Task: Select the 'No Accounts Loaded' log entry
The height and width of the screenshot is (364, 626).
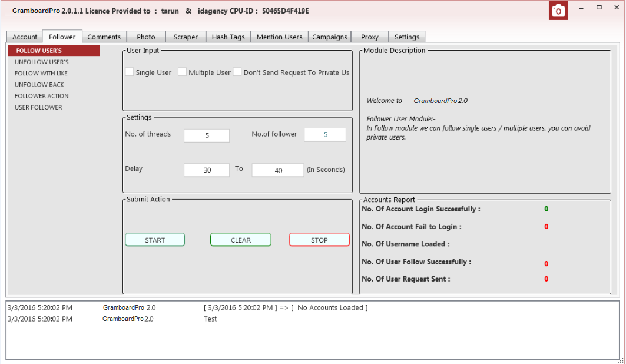Action: [x=286, y=307]
